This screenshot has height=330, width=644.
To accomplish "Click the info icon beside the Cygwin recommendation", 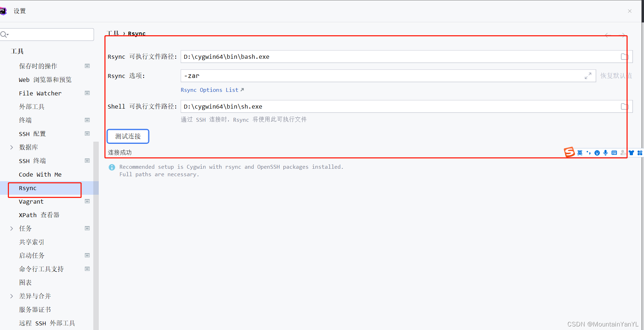I will coord(112,167).
